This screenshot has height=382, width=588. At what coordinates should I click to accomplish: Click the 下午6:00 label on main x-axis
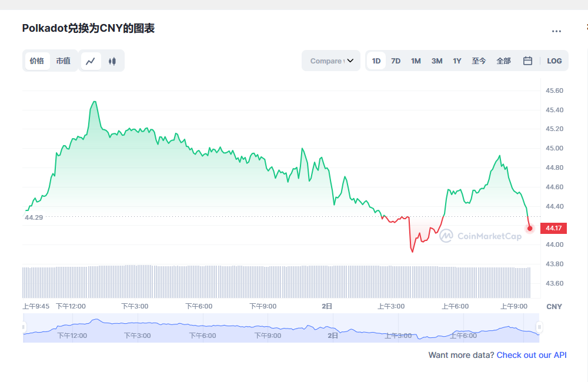(x=199, y=306)
